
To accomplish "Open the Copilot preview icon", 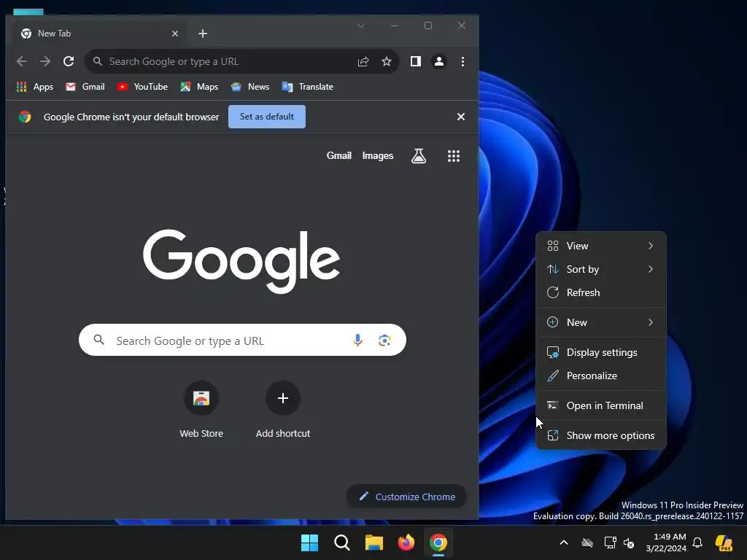I will coord(724,542).
